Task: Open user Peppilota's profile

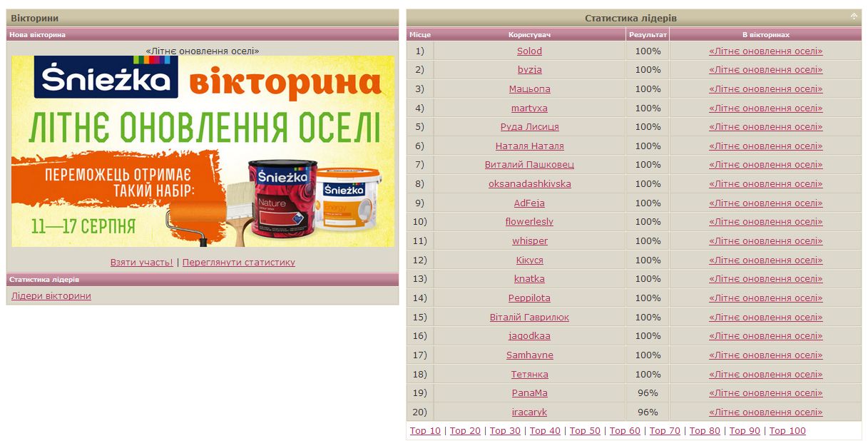Action: pos(529,298)
